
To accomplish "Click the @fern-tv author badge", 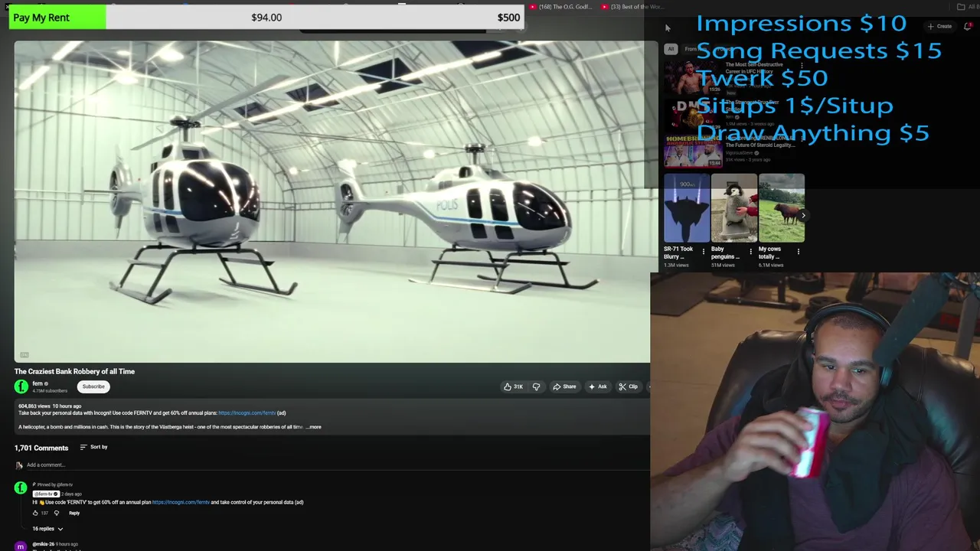I will (47, 494).
